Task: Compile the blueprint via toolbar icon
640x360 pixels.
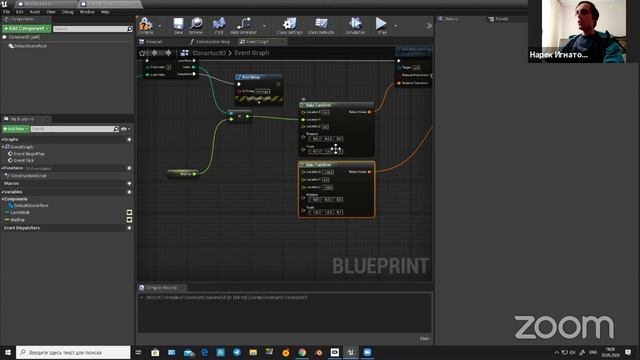Action: 146,25
